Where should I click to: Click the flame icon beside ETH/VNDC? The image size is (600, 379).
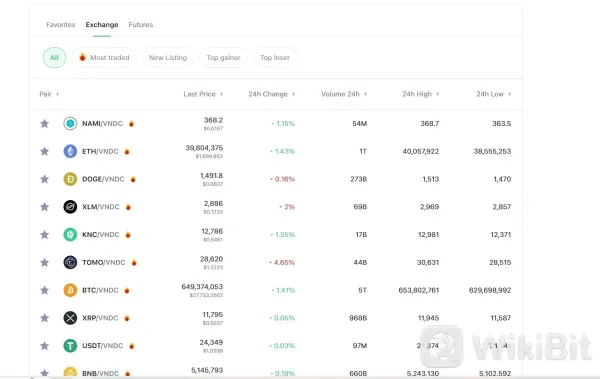click(127, 151)
